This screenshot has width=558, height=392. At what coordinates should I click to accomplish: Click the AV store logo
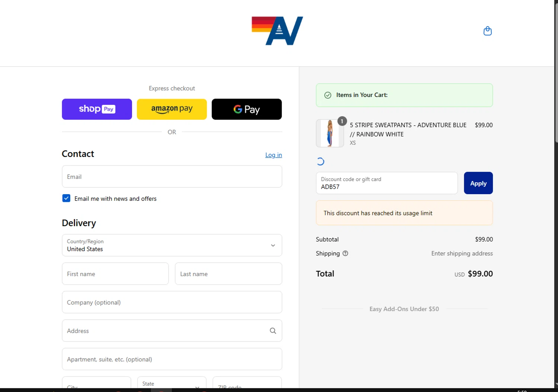[277, 31]
